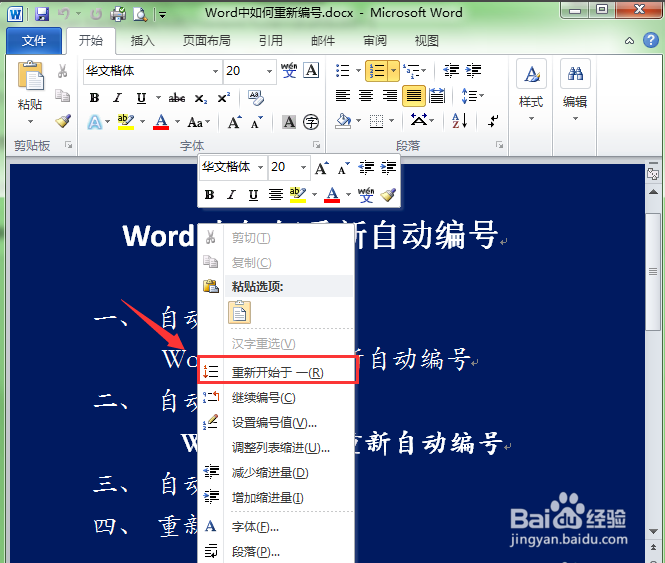Image resolution: width=665 pixels, height=563 pixels.
Task: Toggle Justify alignment in the ribbon
Action: click(x=414, y=96)
